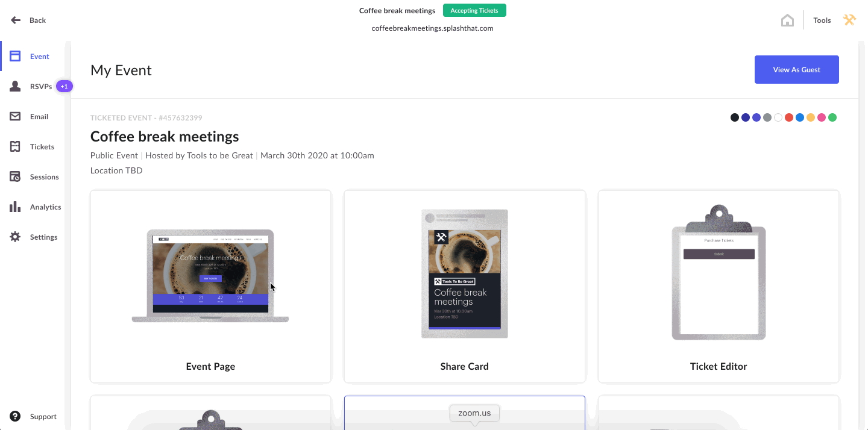
Task: Click the My Event page title
Action: tap(121, 70)
